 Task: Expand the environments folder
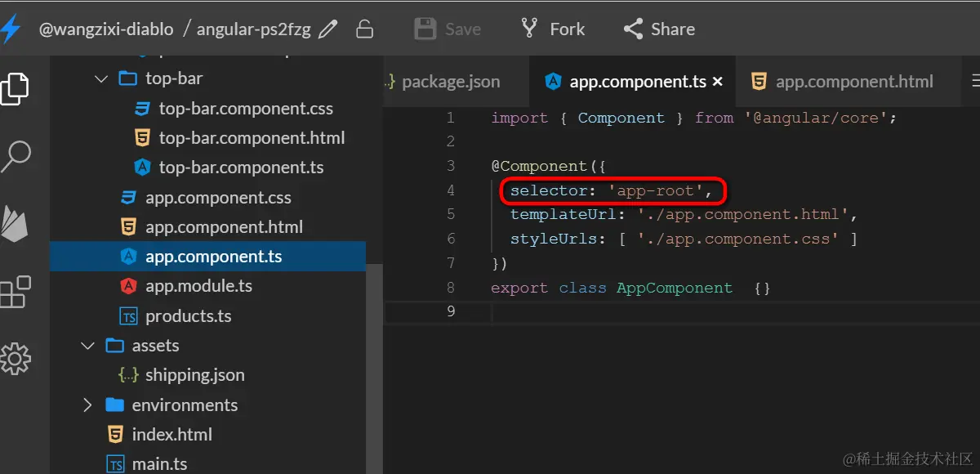click(x=88, y=405)
